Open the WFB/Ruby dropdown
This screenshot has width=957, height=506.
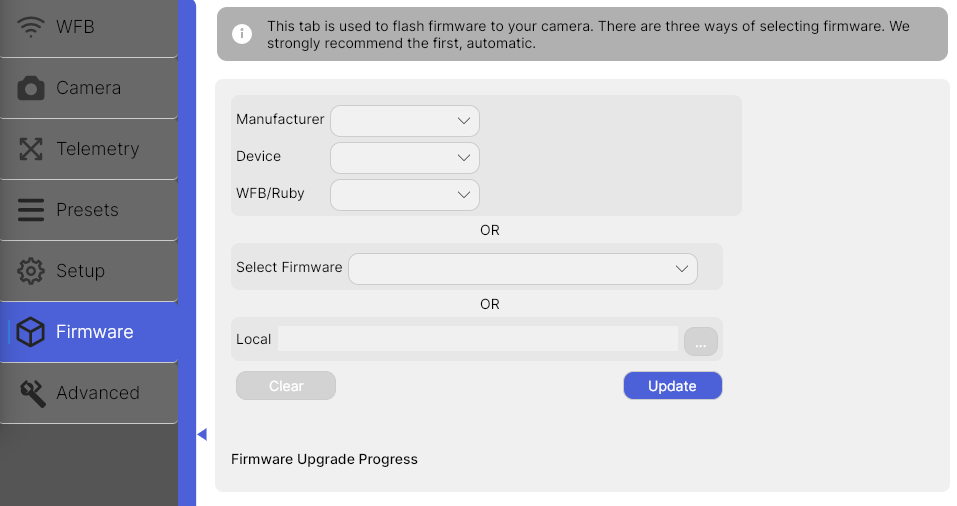(x=405, y=195)
